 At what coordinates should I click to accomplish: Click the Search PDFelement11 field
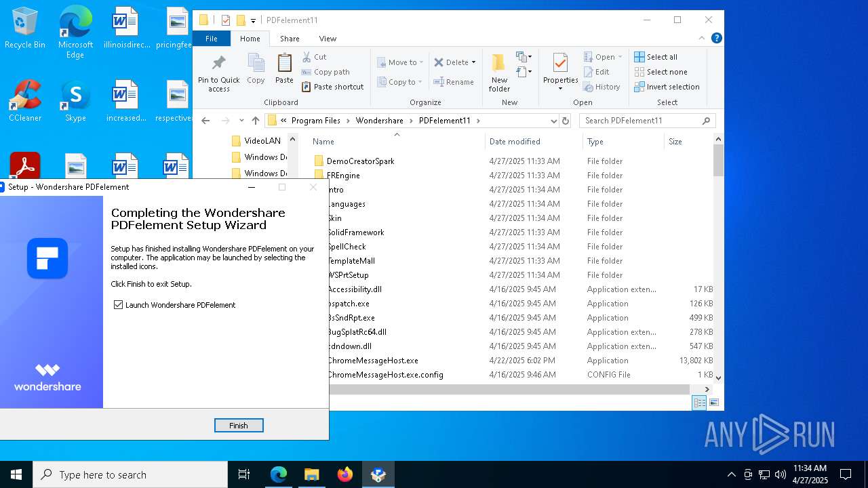tap(648, 121)
